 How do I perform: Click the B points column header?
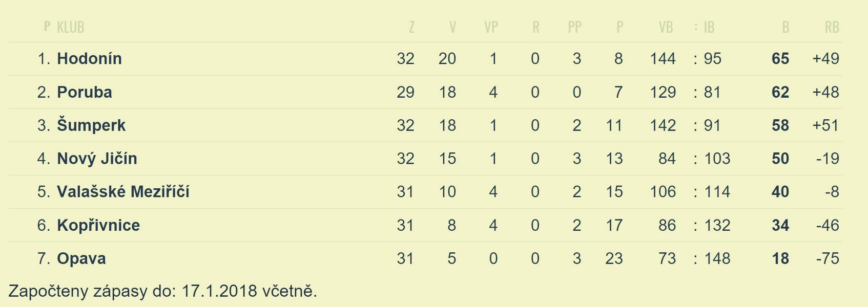tap(786, 27)
